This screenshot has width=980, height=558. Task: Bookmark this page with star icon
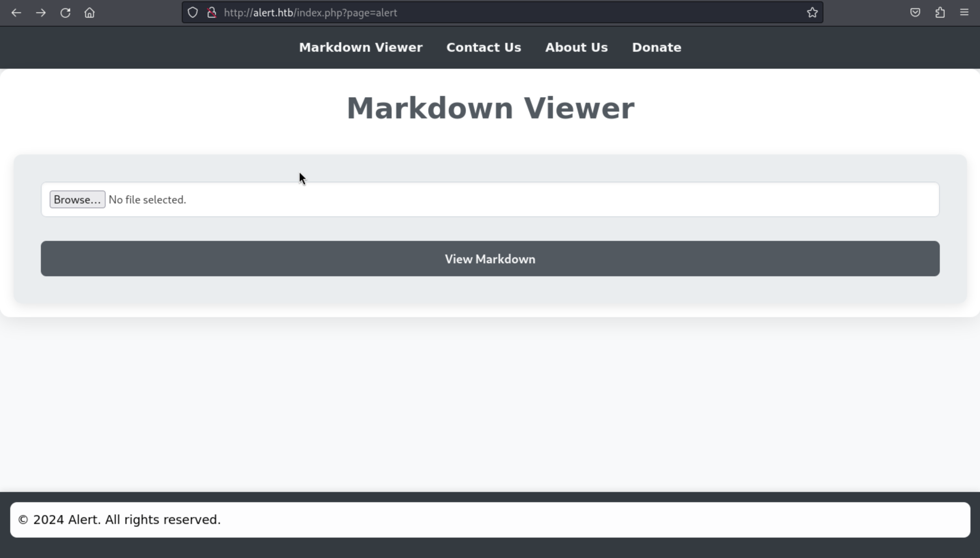point(812,13)
